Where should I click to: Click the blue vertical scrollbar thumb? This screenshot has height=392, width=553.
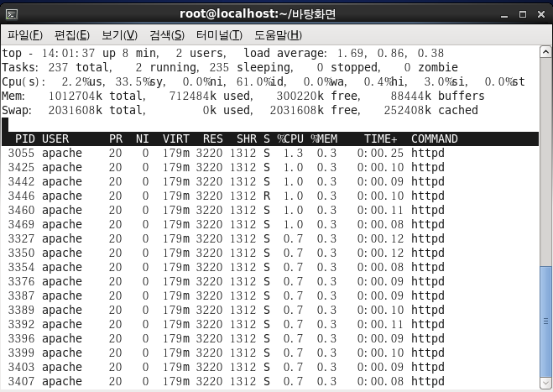[x=545, y=321]
